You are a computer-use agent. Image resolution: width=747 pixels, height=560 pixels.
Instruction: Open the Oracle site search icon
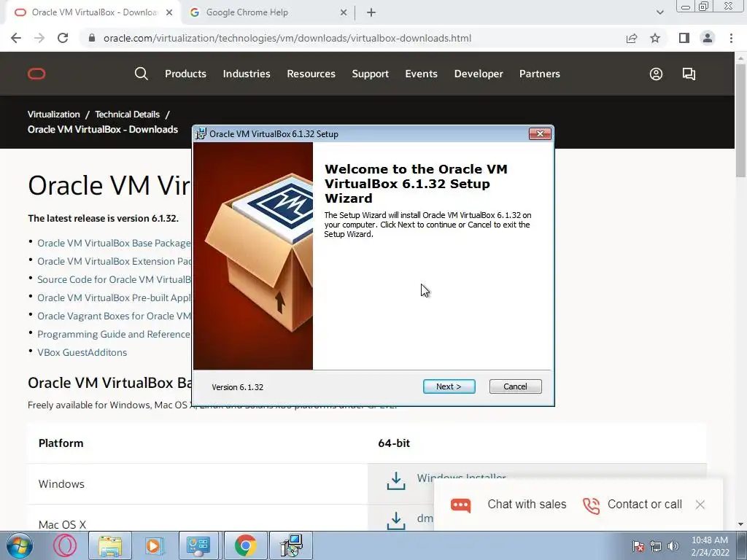tap(141, 74)
